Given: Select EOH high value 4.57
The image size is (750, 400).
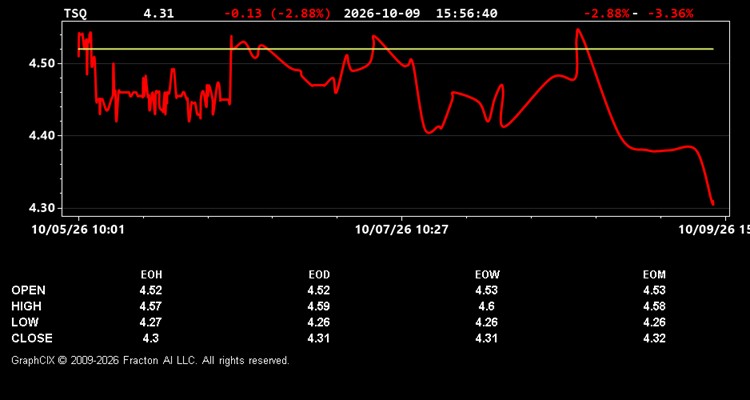Looking at the screenshot, I should (x=151, y=306).
